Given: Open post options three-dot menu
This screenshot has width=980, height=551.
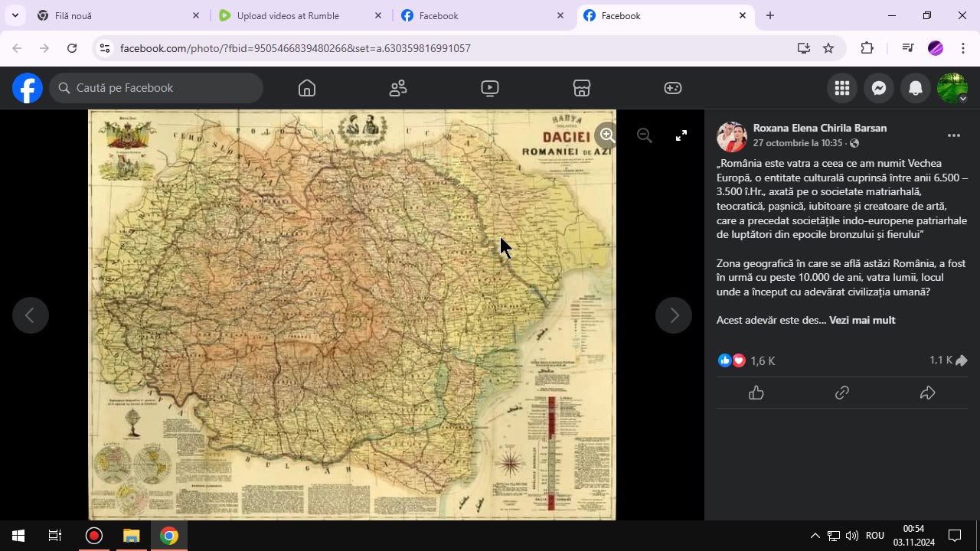Looking at the screenshot, I should (x=954, y=135).
